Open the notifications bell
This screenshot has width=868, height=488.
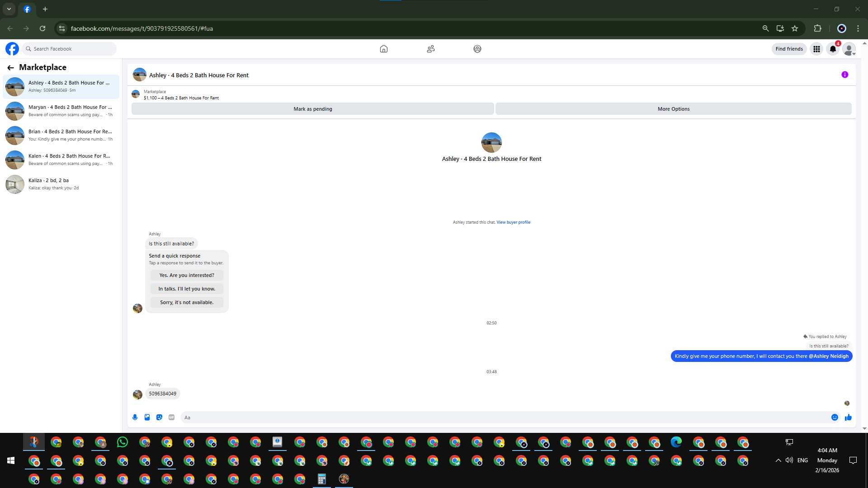[833, 49]
